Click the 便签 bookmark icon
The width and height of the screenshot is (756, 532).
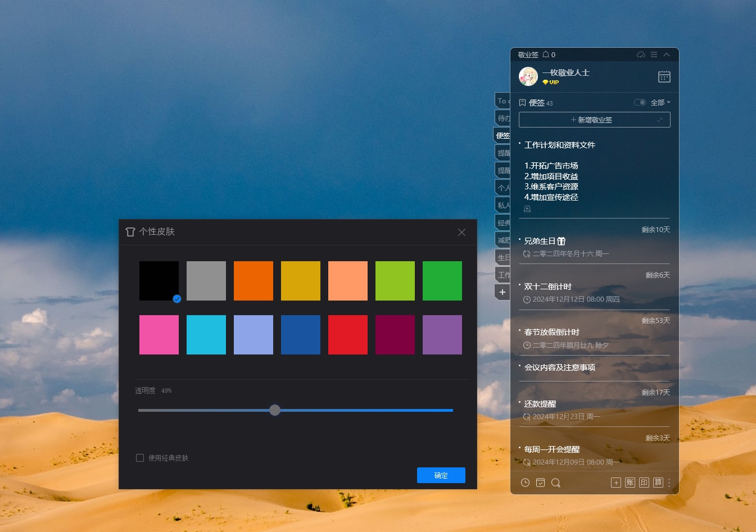[x=522, y=103]
